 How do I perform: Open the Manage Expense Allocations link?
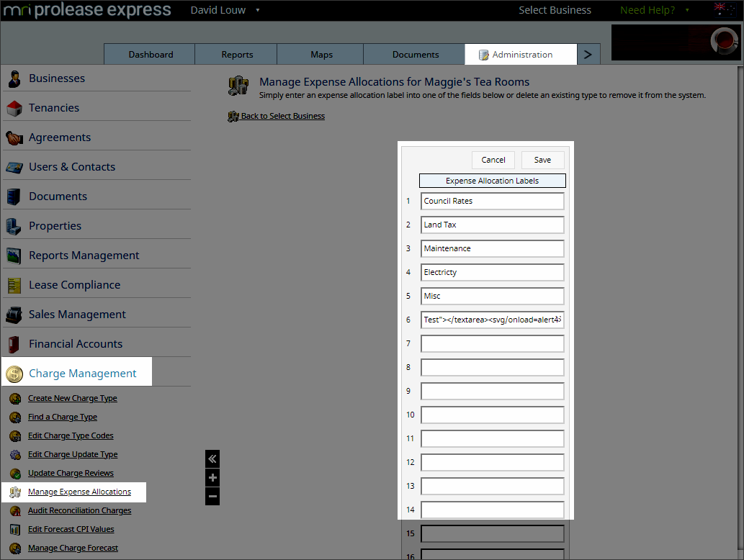(79, 492)
